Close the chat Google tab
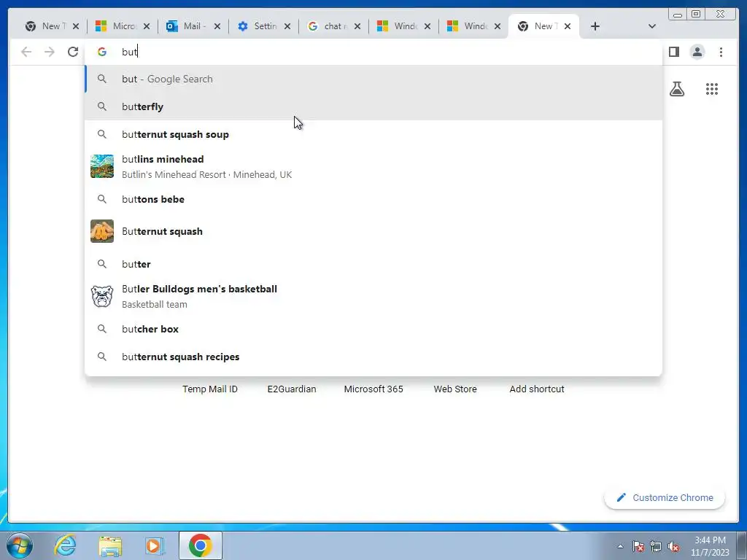The image size is (747, 560). [x=357, y=26]
